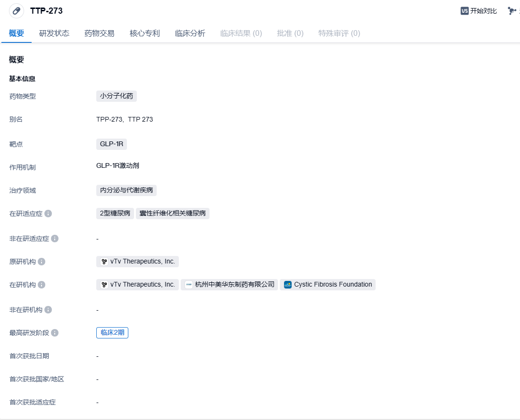Viewport: 520px width, 420px height.
Task: Switch to the 研发状态 tab
Action: point(54,33)
